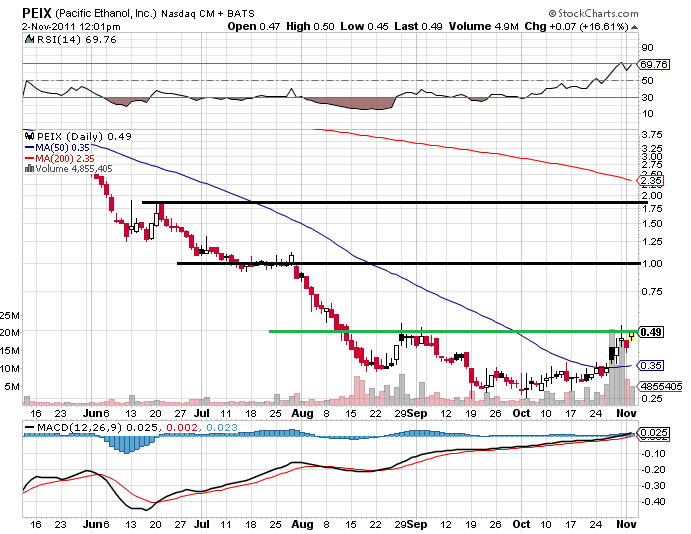The width and height of the screenshot is (691, 534).
Task: Click Oct on the price chart date axis
Action: 521,413
